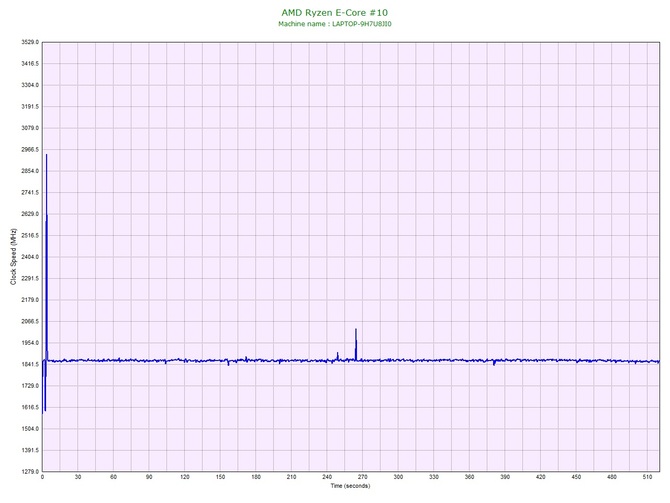The height and width of the screenshot is (503, 670).
Task: Select the 1504.0 y-axis value
Action: tap(30, 429)
